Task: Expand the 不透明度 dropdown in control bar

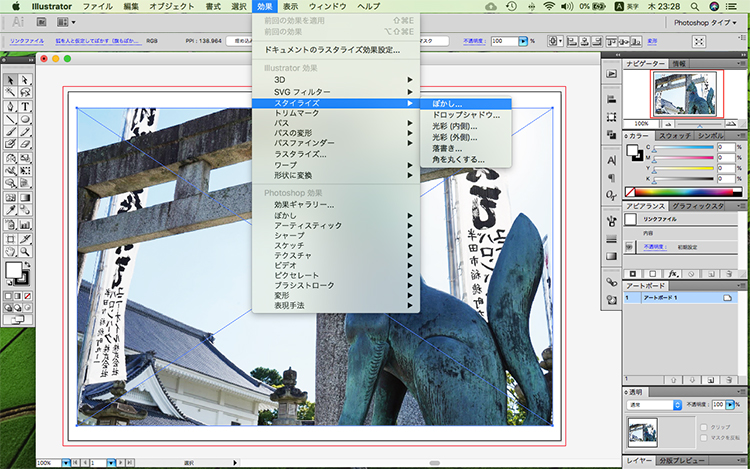Action: point(525,41)
